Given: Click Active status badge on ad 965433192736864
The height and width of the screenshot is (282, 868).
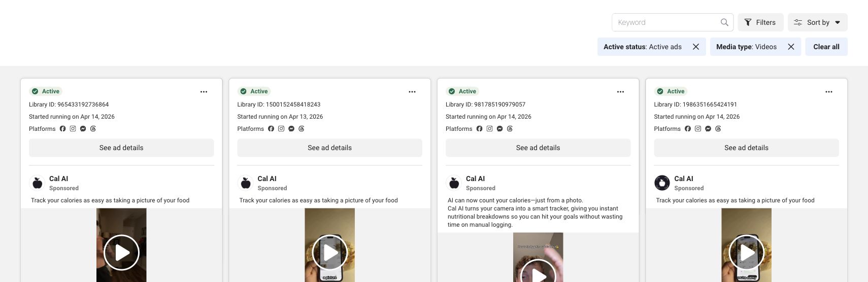Looking at the screenshot, I should 46,91.
